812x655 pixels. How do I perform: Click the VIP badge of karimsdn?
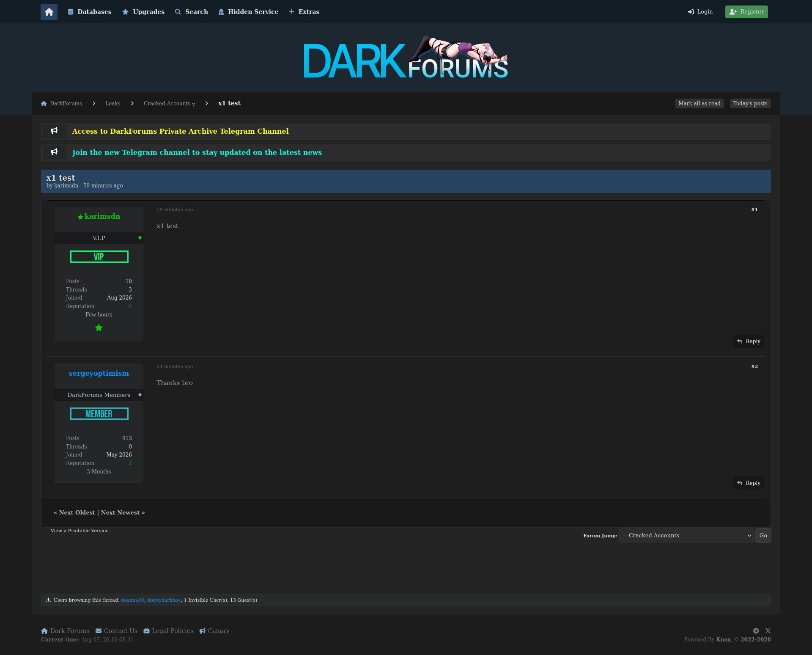[99, 257]
